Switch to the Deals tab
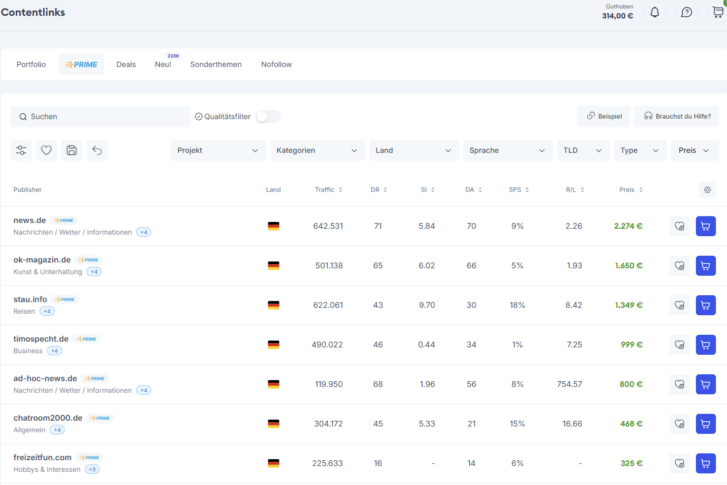The width and height of the screenshot is (727, 485). pos(126,64)
